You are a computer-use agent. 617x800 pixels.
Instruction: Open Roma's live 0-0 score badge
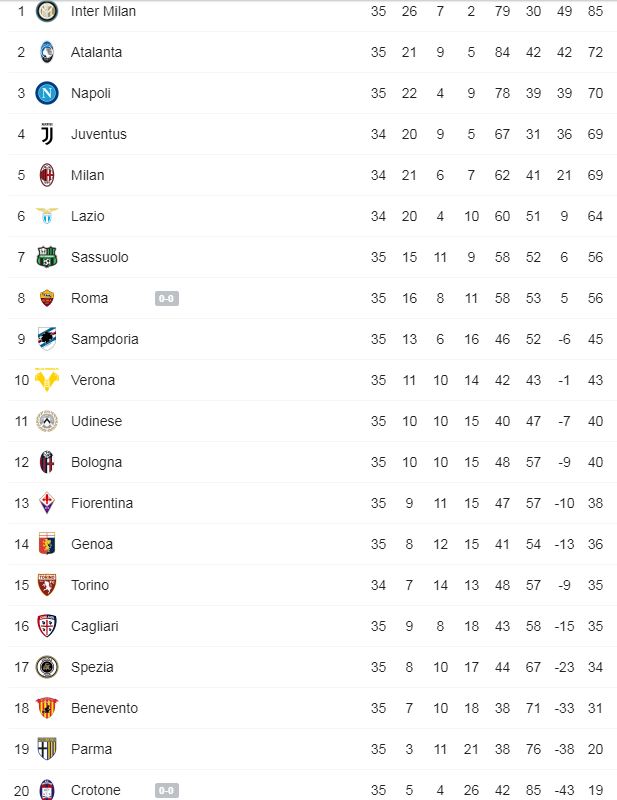[167, 298]
